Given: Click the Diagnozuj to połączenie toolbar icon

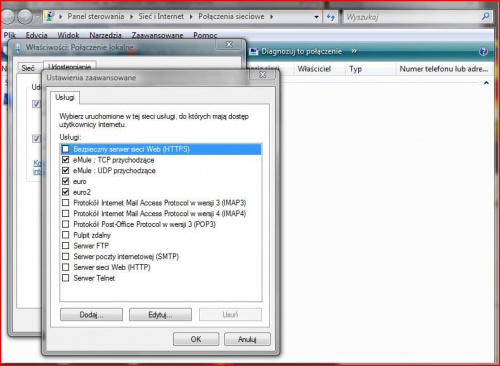Looking at the screenshot, I should point(254,51).
